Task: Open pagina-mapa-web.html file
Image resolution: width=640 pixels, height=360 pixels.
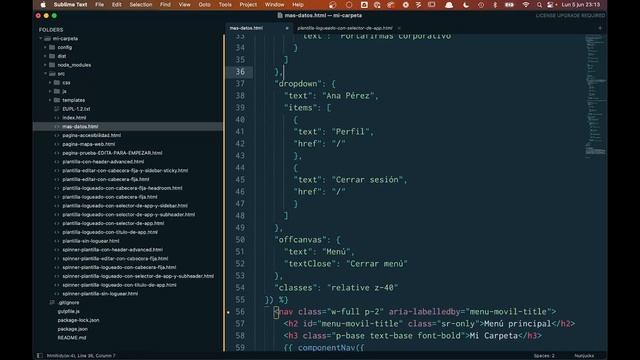Action: pyautogui.click(x=89, y=144)
